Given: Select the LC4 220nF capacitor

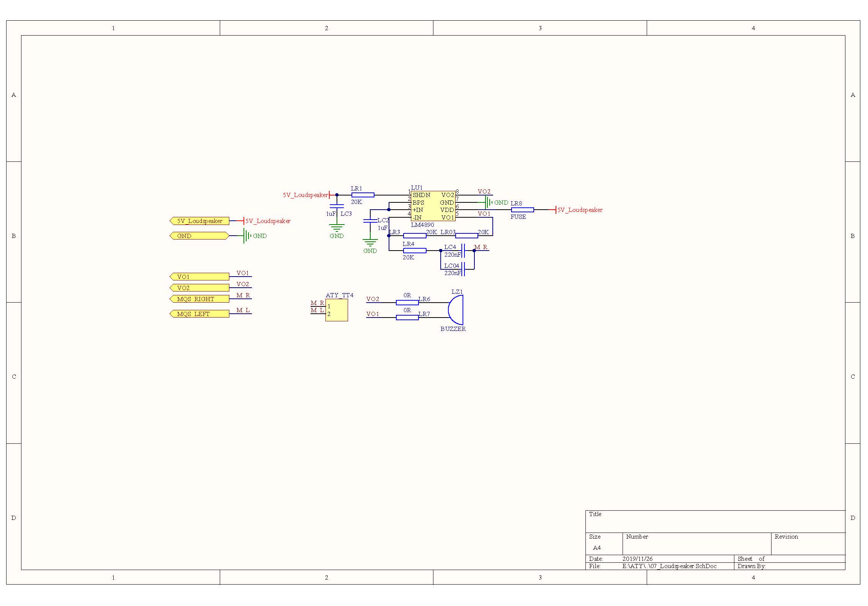Looking at the screenshot, I should (463, 251).
